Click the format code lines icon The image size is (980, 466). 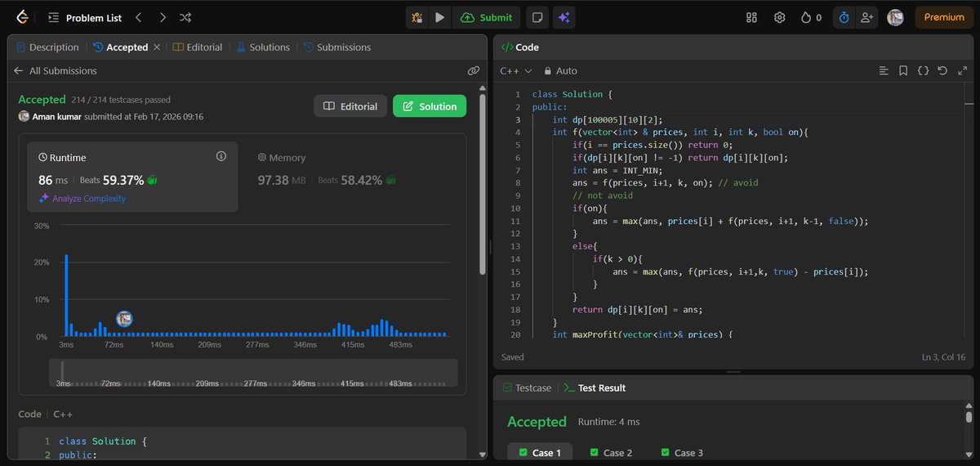pos(883,71)
